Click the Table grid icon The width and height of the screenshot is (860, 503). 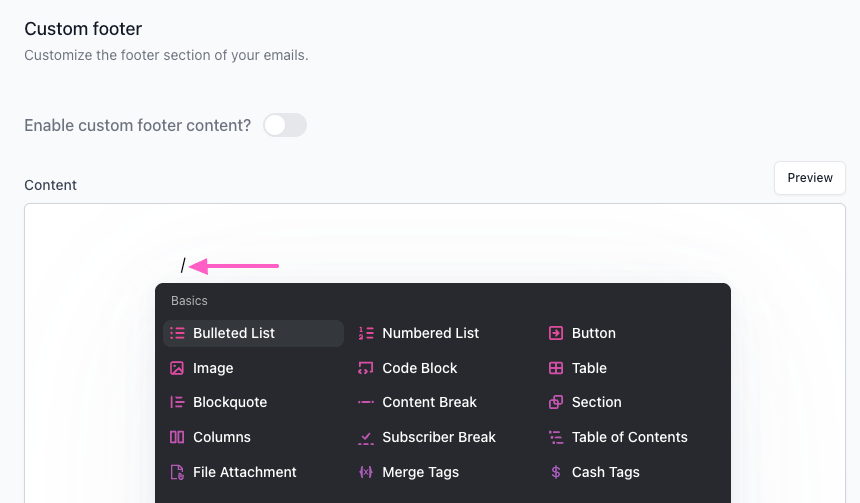tap(556, 368)
